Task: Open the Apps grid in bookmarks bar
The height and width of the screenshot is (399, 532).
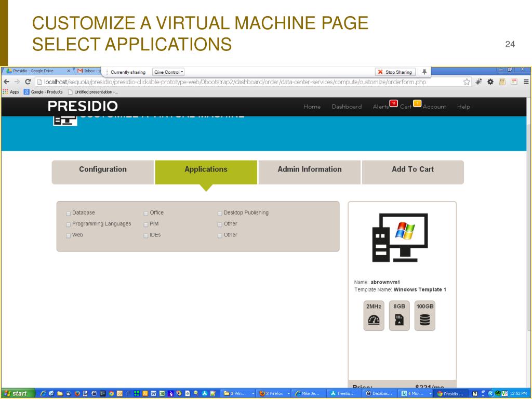Action: pos(11,92)
